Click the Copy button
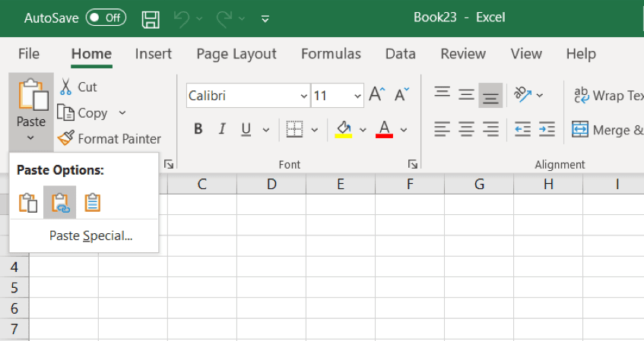 click(84, 113)
